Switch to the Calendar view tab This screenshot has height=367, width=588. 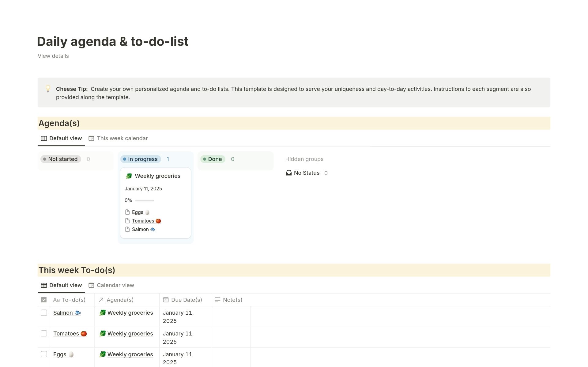(115, 285)
